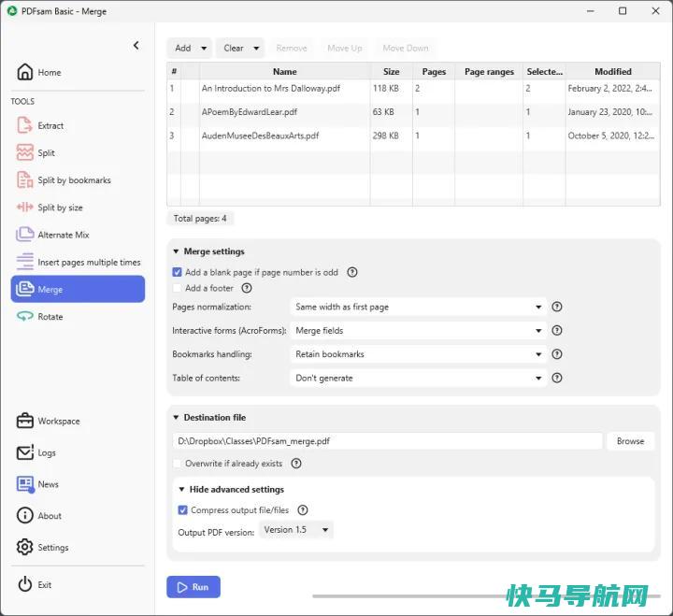Viewport: 673px width, 616px height.
Task: Select the Merge tool
Action: pyautogui.click(x=78, y=289)
